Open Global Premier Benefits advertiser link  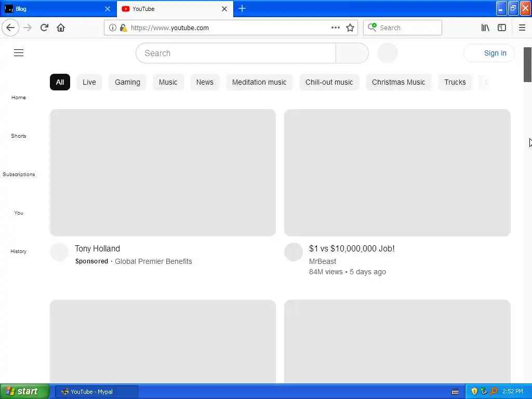pos(153,261)
